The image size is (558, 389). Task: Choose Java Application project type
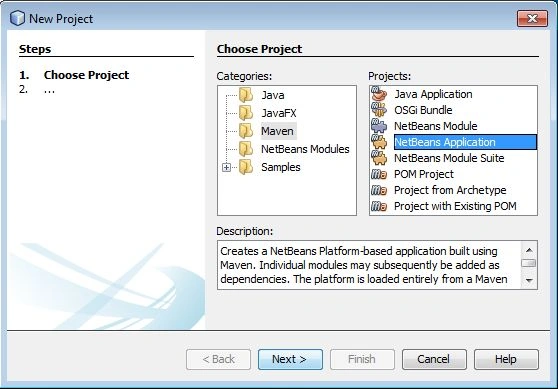(x=433, y=94)
